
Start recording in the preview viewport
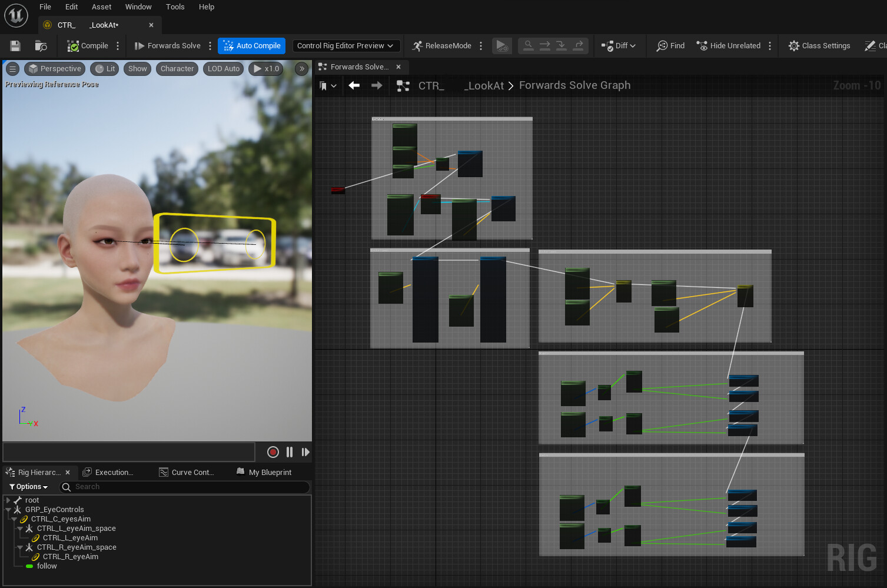point(273,452)
